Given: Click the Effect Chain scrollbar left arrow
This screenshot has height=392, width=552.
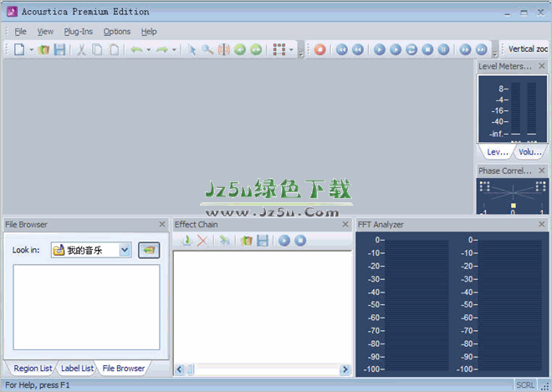Looking at the screenshot, I should (179, 369).
